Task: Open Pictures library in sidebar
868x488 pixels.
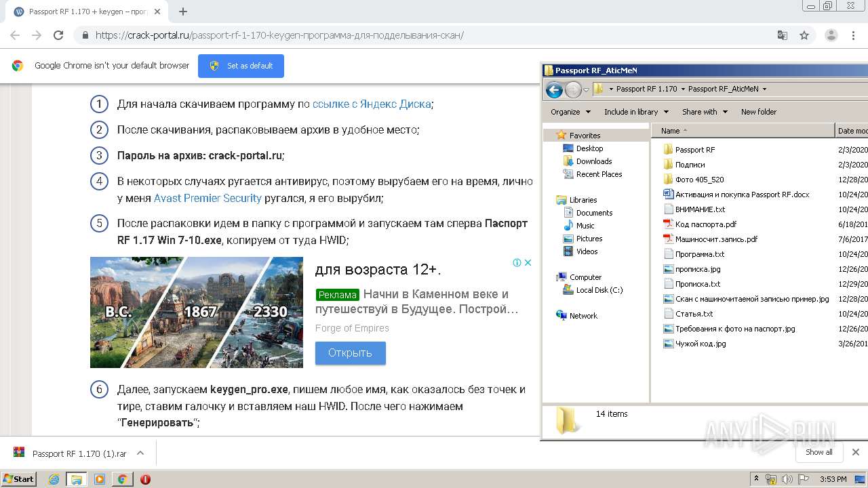Action: pos(583,239)
